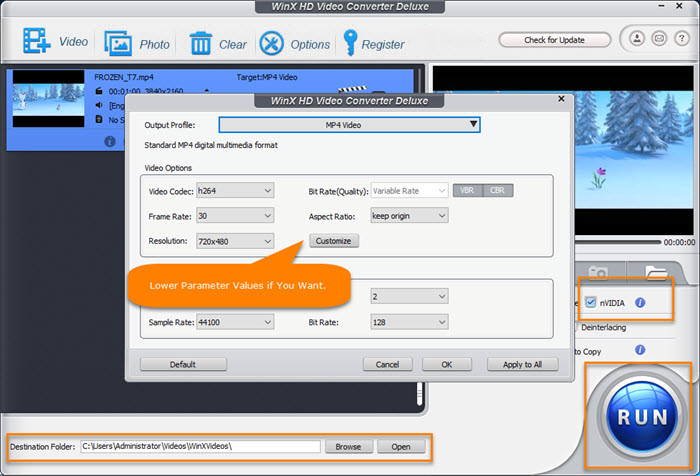This screenshot has width=700, height=476.
Task: Click Open destination folder button
Action: point(401,447)
